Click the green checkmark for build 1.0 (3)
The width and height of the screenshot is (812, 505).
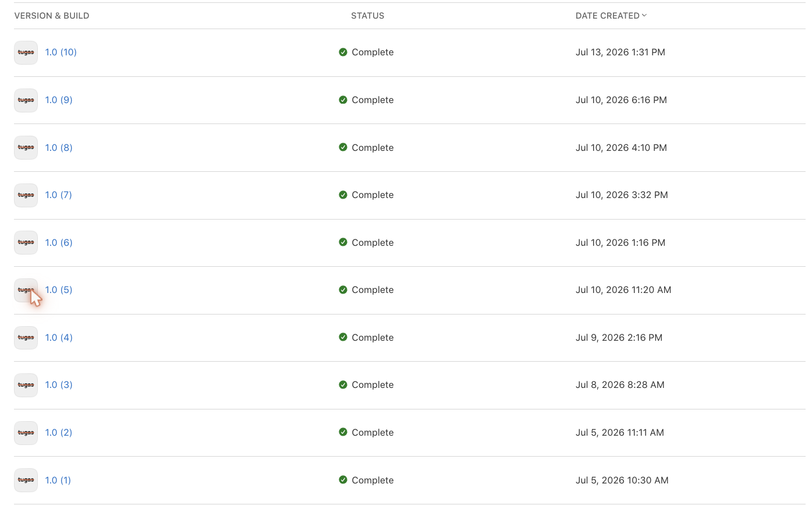(343, 384)
